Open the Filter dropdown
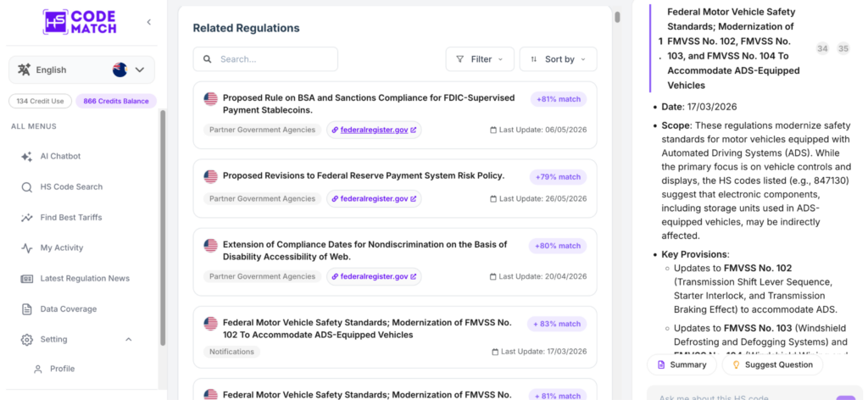 480,59
